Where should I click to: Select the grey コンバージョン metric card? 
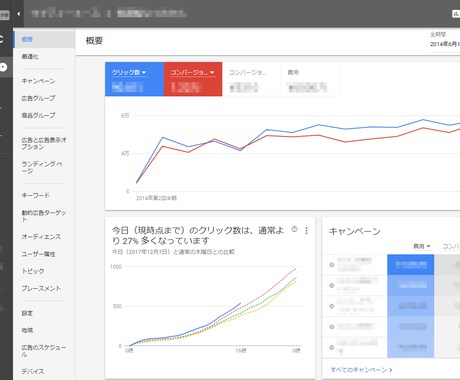pyautogui.click(x=251, y=79)
